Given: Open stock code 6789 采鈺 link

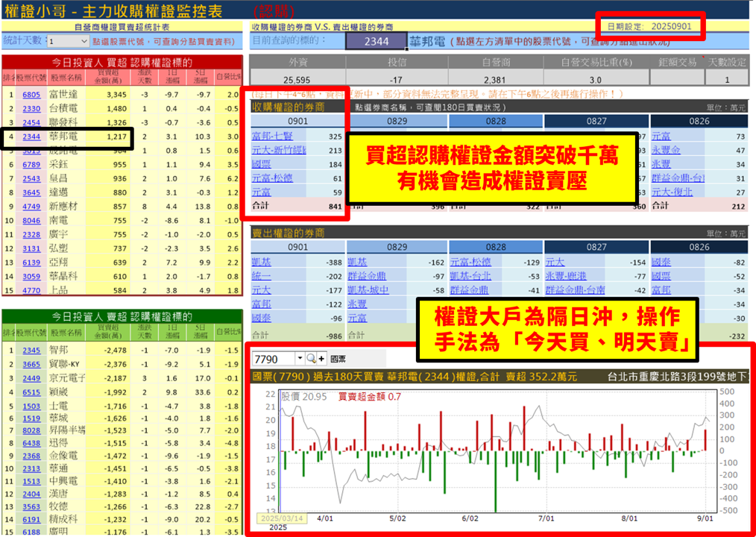Looking at the screenshot, I should pyautogui.click(x=31, y=165).
